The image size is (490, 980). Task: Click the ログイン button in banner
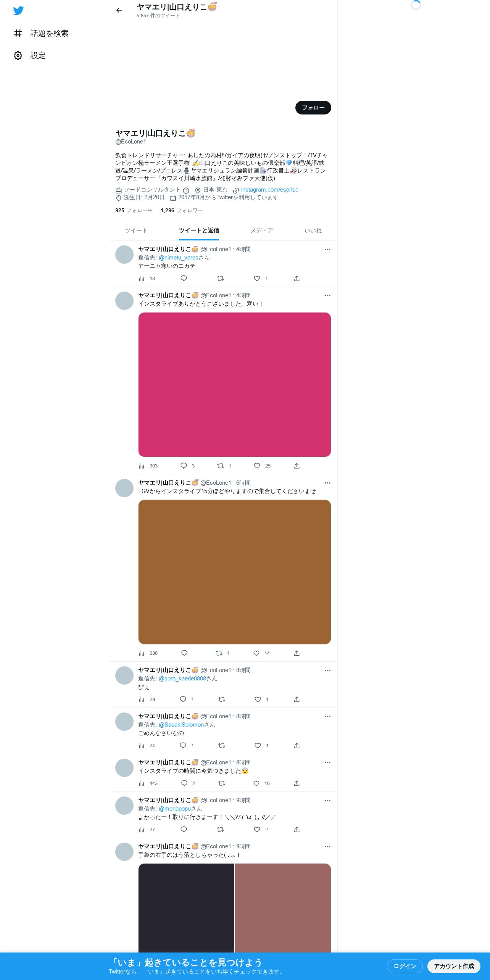405,966
